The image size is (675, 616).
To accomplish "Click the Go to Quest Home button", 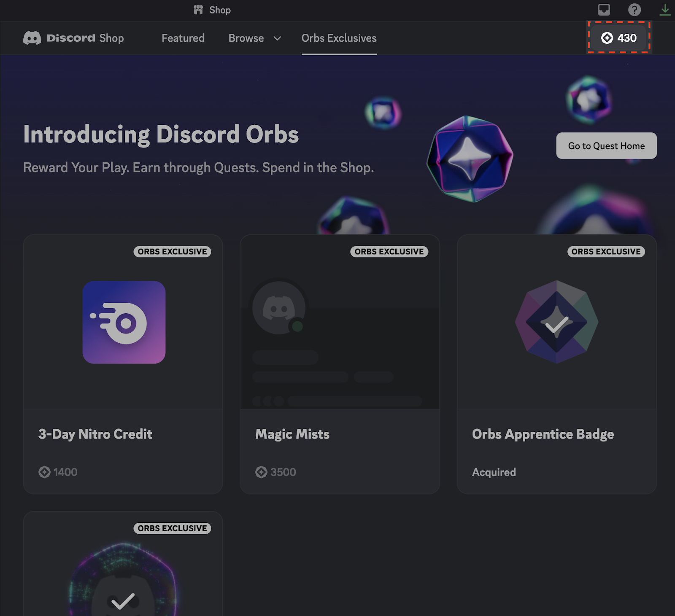I will click(606, 145).
